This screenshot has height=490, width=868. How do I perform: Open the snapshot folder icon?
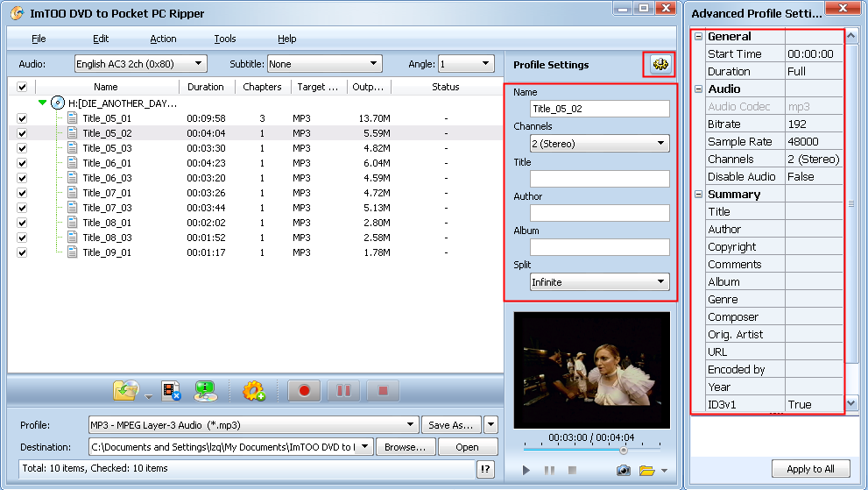(x=646, y=471)
